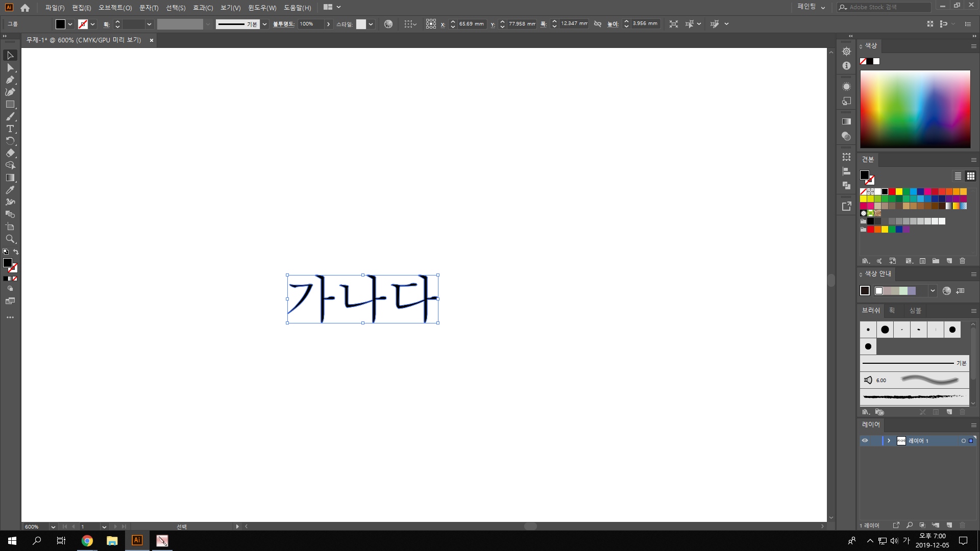The width and height of the screenshot is (980, 551).
Task: Select the Type tool
Action: tap(10, 129)
